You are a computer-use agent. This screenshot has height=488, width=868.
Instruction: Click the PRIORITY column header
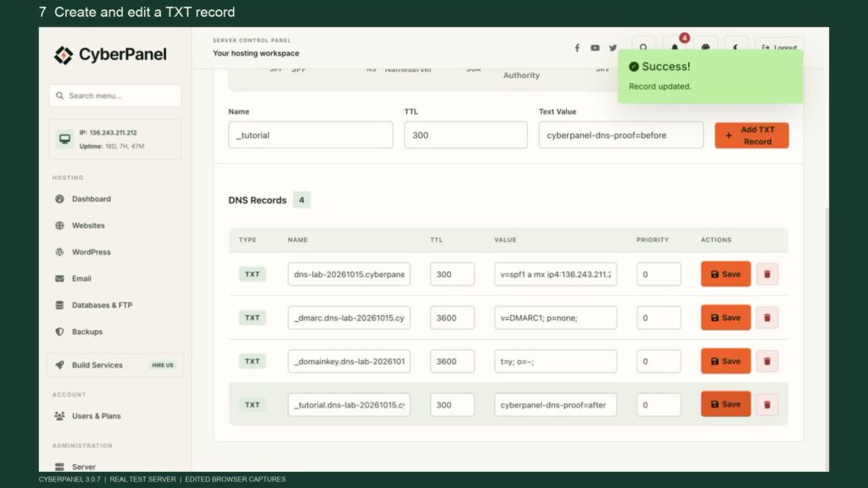click(x=653, y=240)
